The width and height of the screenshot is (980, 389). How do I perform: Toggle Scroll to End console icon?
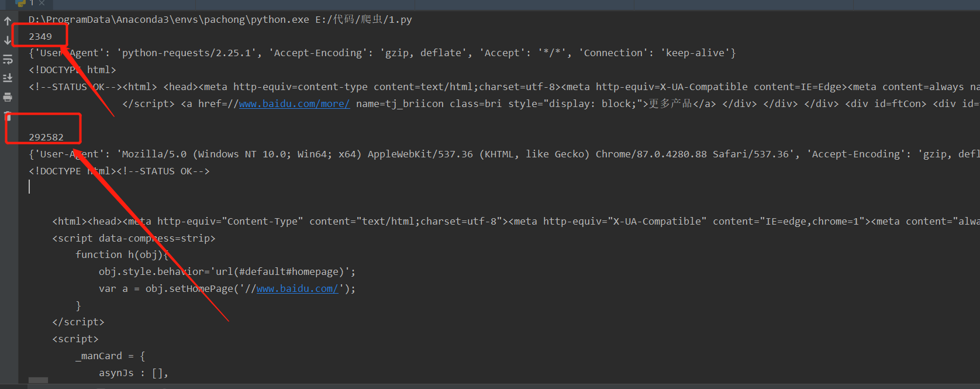click(8, 78)
